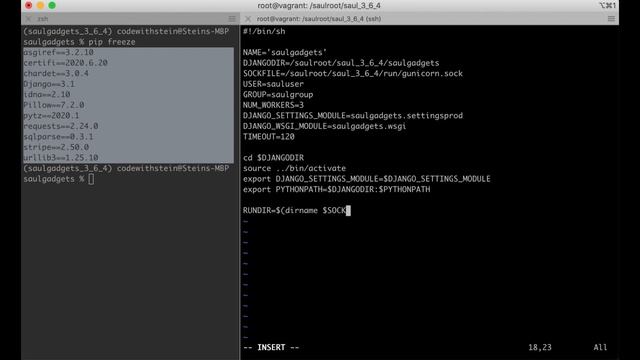640x360 pixels.
Task: Click the DJANGO_SETTINGS_MODULE=saulgadgets.settingsprod line
Action: tap(353, 116)
